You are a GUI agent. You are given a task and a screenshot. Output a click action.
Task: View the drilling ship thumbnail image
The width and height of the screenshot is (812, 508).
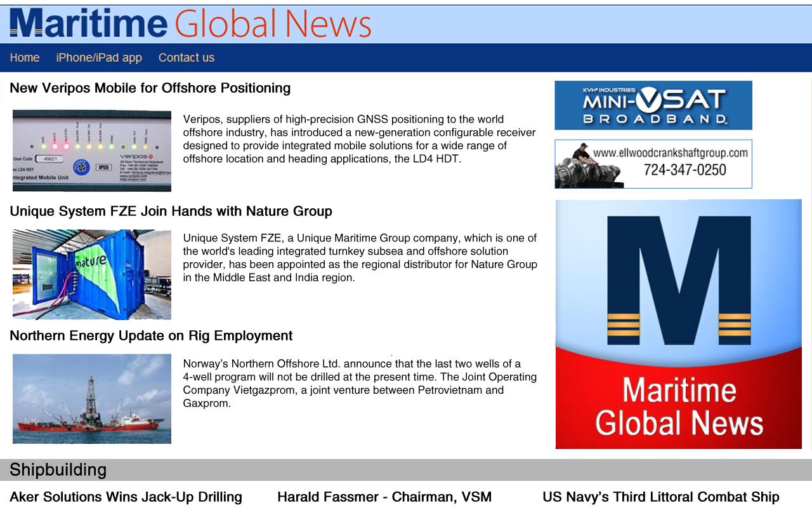coord(92,399)
